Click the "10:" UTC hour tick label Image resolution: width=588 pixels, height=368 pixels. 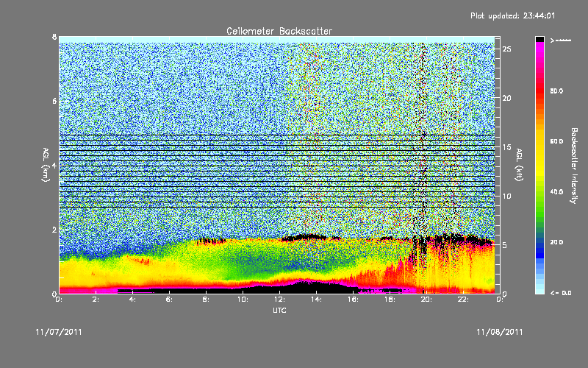243,300
